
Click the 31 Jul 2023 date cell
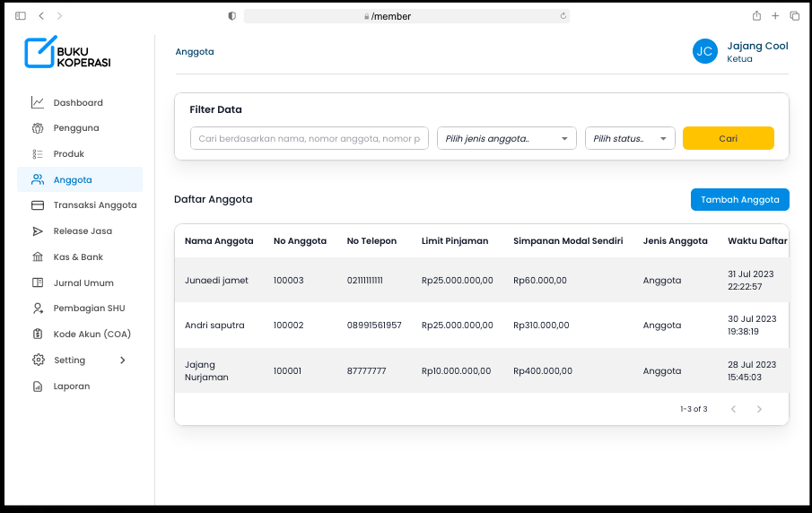751,281
